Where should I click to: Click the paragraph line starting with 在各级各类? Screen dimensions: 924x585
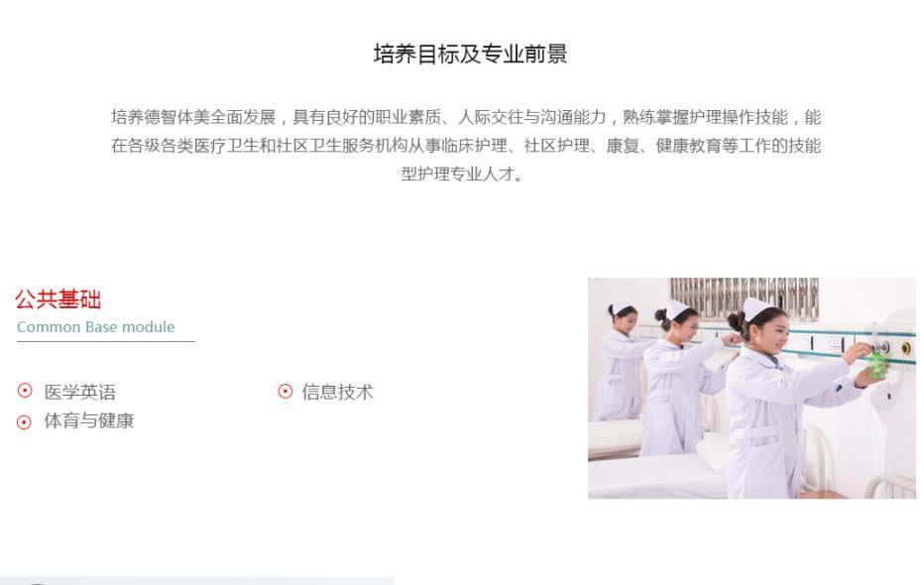[x=466, y=146]
